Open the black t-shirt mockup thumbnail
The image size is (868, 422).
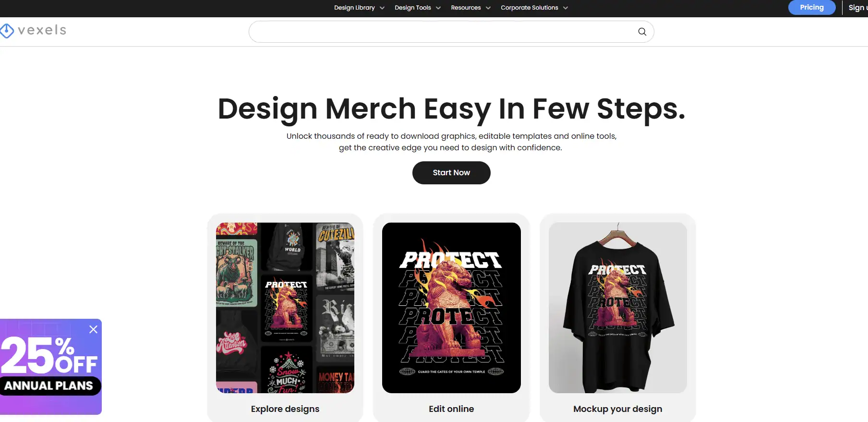click(618, 308)
